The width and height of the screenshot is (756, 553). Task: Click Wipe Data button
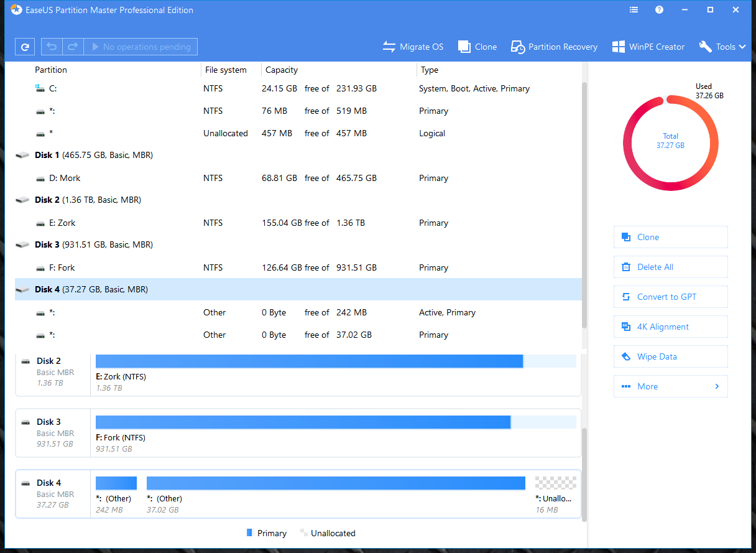[670, 356]
